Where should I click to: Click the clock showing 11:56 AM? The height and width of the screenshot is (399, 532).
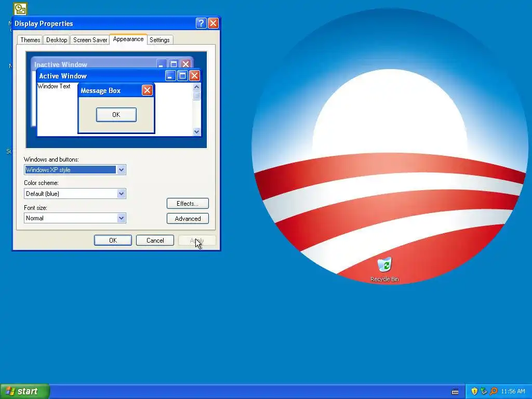[513, 392]
